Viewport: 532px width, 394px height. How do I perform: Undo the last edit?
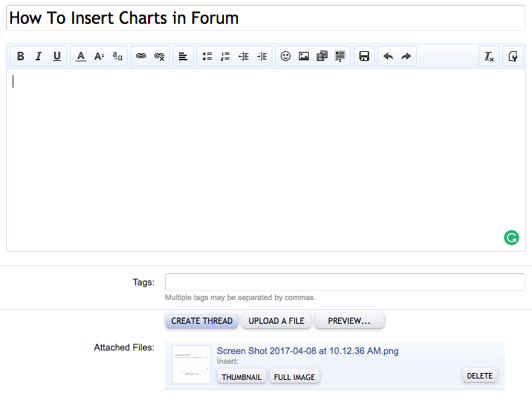pyautogui.click(x=388, y=57)
